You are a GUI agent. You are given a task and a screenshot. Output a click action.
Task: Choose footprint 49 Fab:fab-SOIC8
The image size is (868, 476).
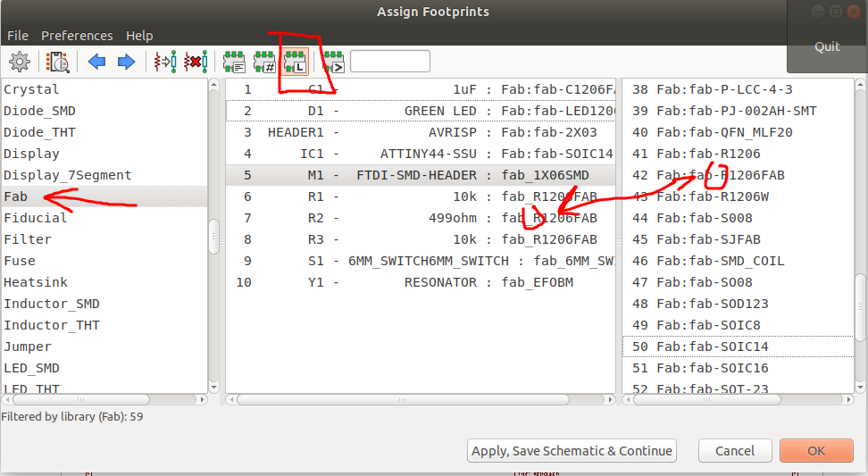[738, 325]
